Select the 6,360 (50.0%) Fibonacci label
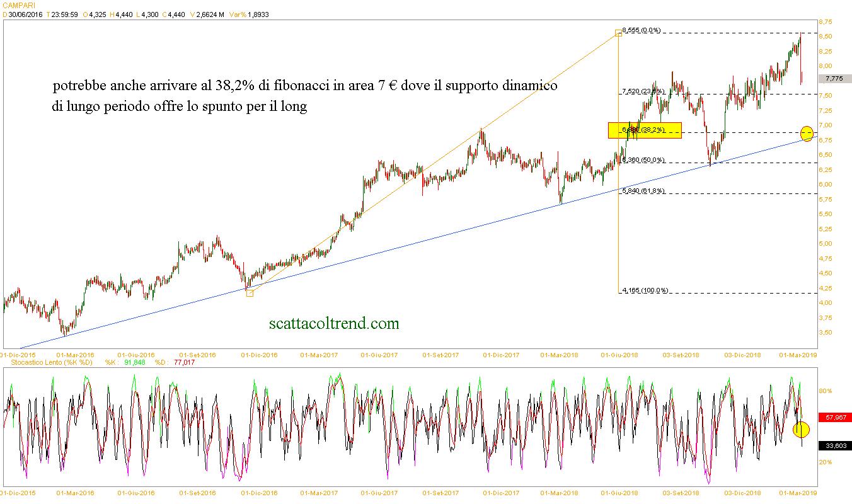 tap(643, 160)
